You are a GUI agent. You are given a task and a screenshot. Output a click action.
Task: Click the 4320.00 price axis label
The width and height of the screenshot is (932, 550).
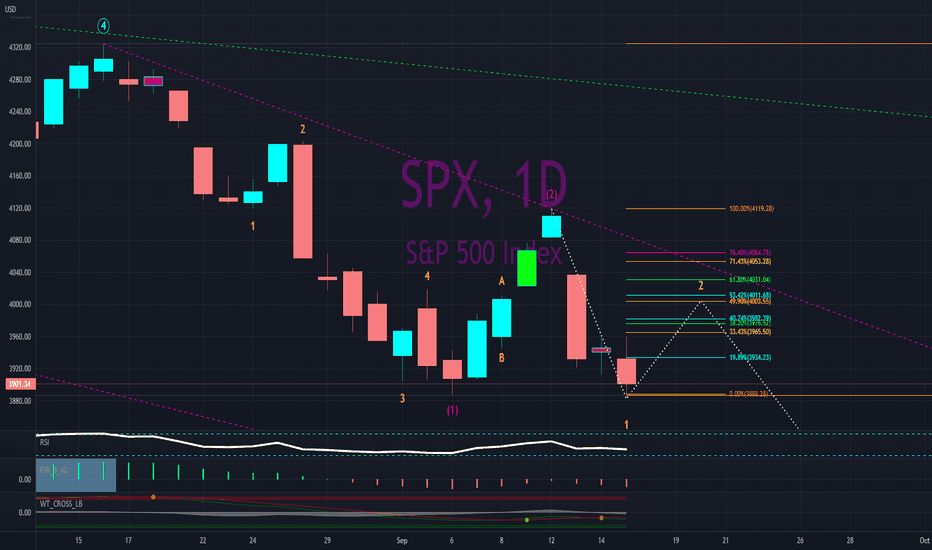click(20, 47)
